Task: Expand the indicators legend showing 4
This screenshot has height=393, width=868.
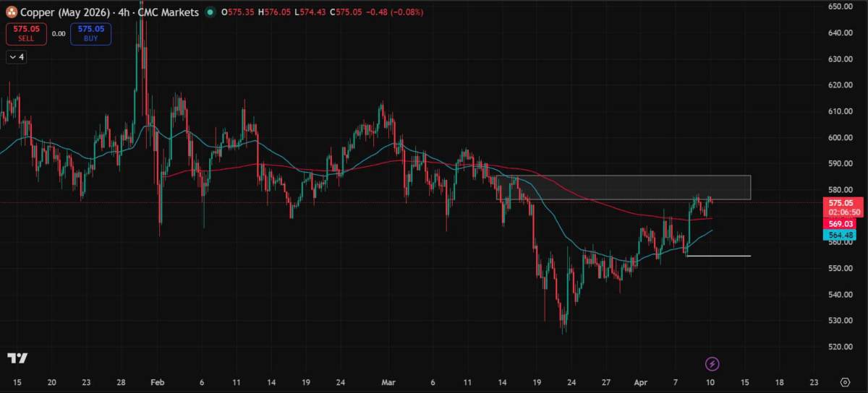Action: [17, 57]
